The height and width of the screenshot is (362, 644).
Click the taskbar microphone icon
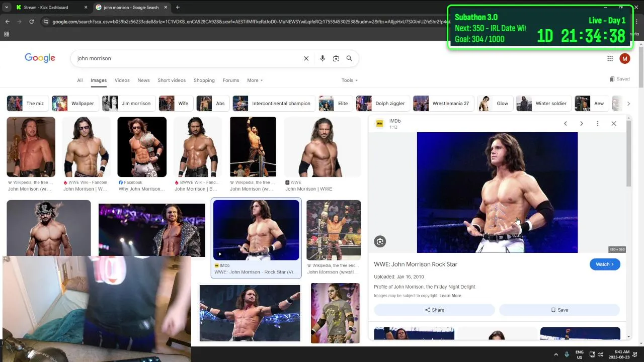point(567,354)
